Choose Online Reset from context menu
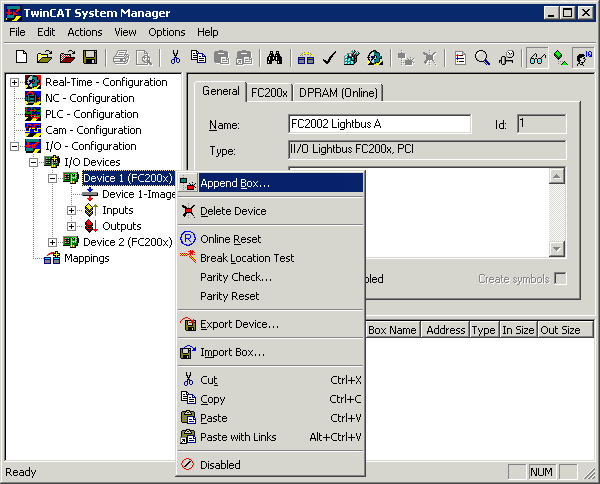 click(271, 239)
